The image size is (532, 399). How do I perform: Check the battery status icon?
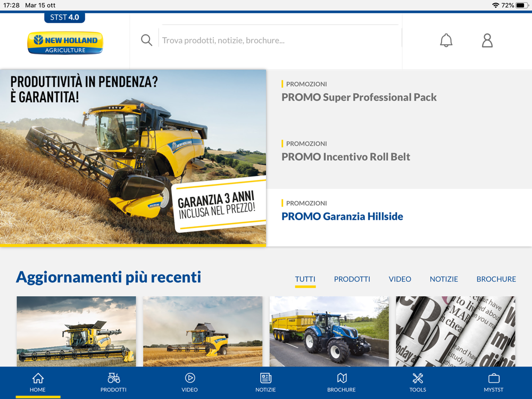tap(522, 5)
